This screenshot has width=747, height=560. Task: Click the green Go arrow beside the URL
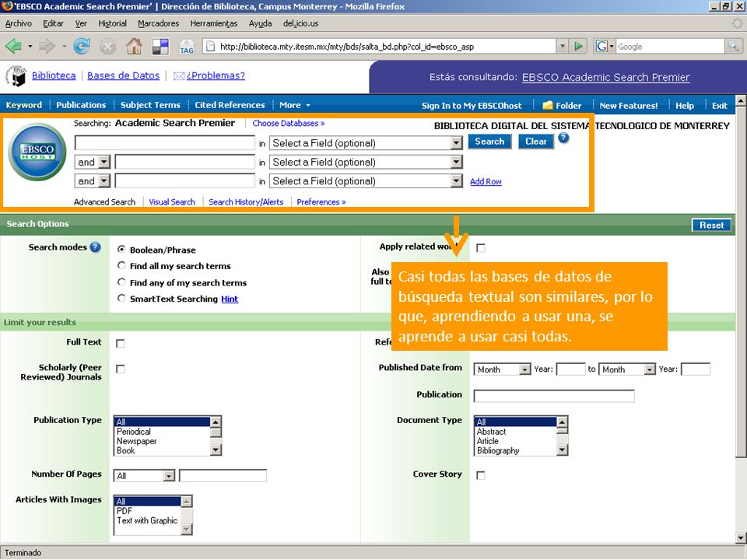[578, 46]
